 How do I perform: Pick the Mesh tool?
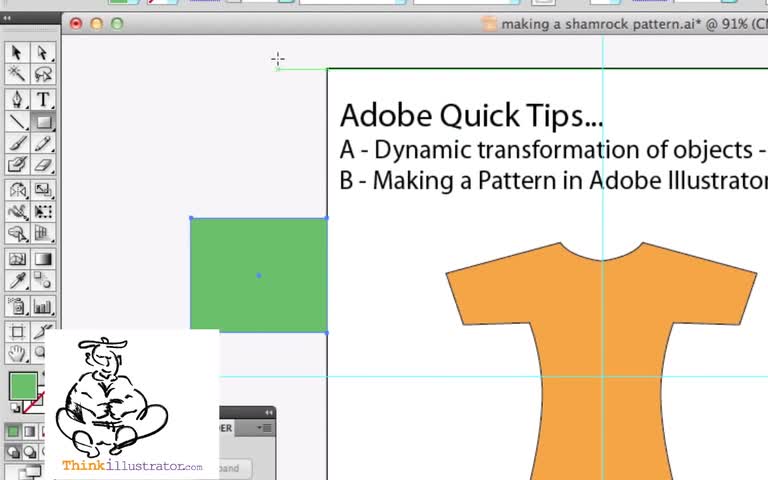coord(17,259)
